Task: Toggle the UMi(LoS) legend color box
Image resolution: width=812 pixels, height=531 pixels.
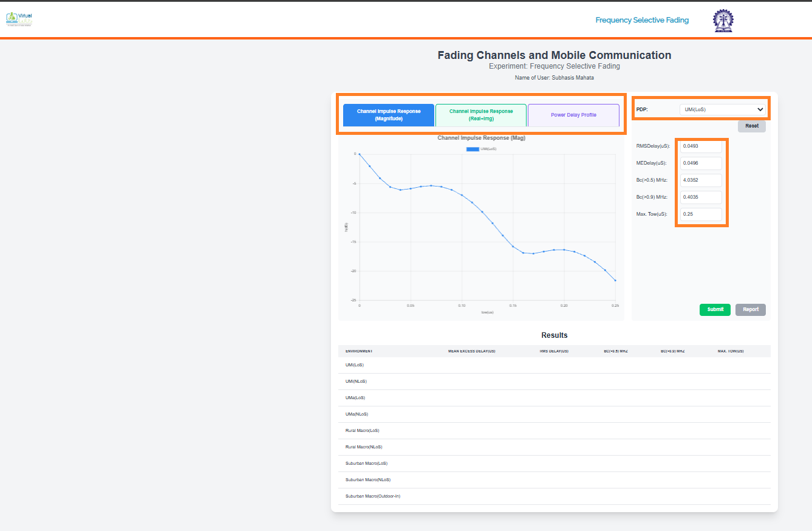Action: point(472,149)
